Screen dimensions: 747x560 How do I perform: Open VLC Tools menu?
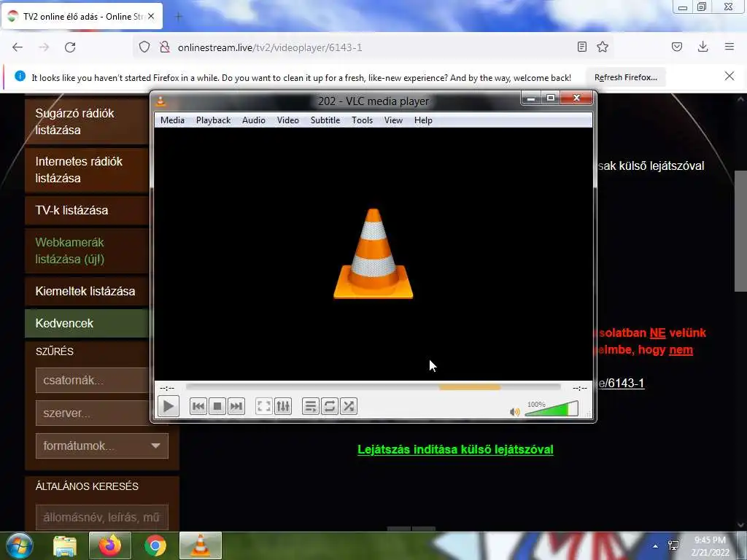[x=362, y=120]
